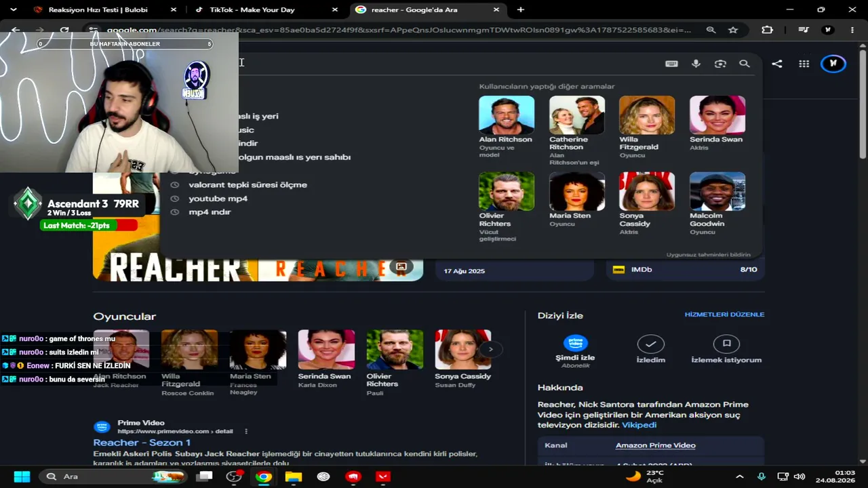This screenshot has height=488, width=868.
Task: Click the Prime Video Şimdi izle icon
Action: tap(576, 343)
